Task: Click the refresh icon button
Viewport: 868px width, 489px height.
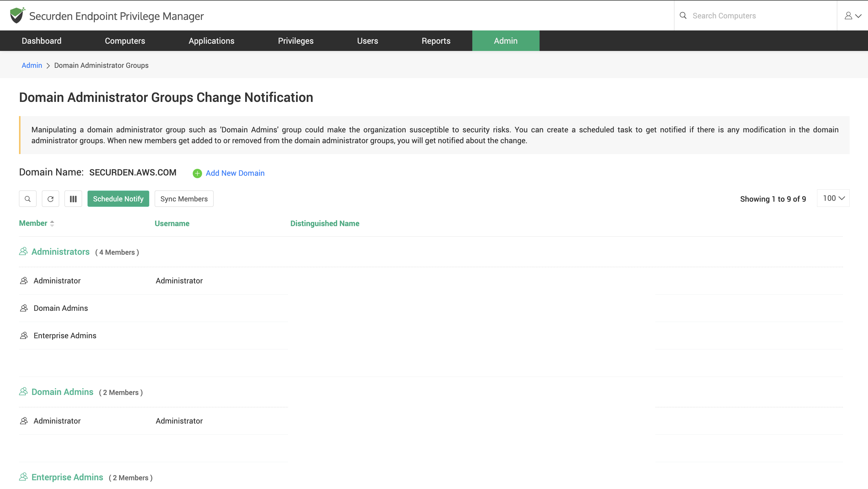Action: 51,199
